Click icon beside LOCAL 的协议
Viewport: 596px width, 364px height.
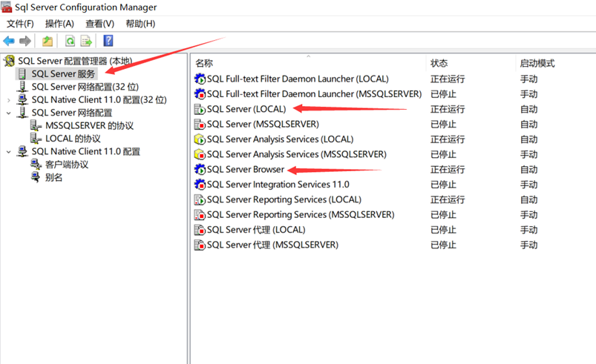tap(36, 138)
